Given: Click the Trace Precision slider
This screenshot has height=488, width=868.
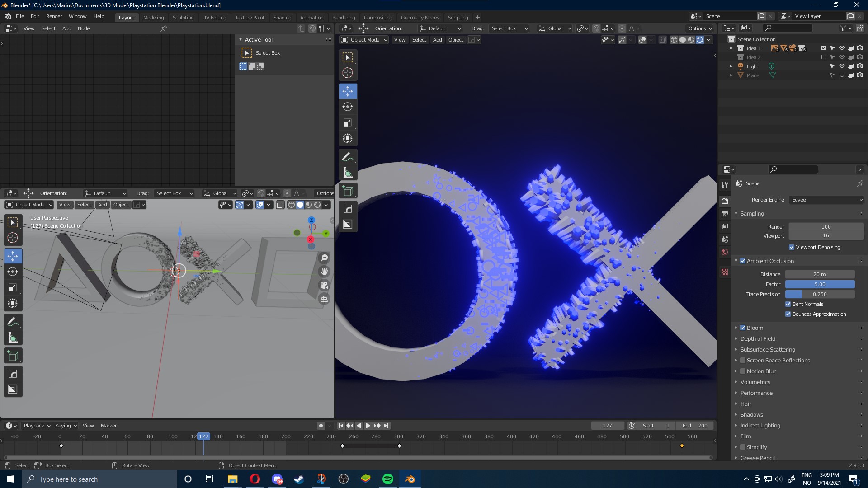Looking at the screenshot, I should [820, 294].
